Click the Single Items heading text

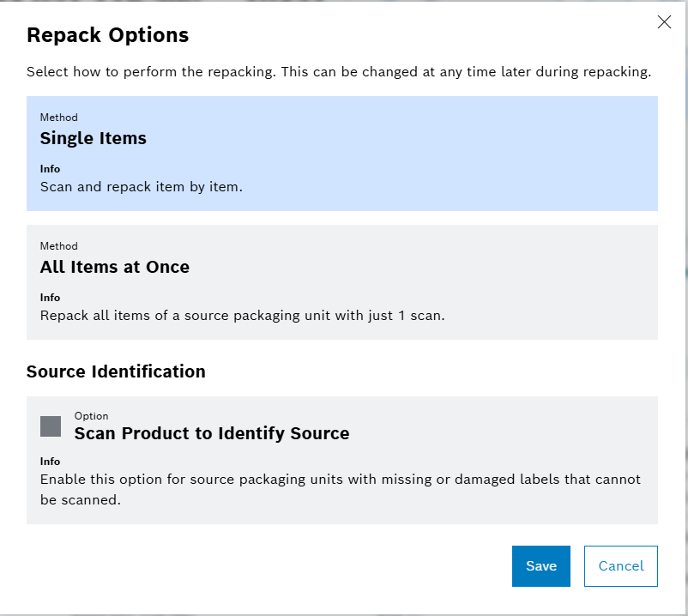click(93, 138)
